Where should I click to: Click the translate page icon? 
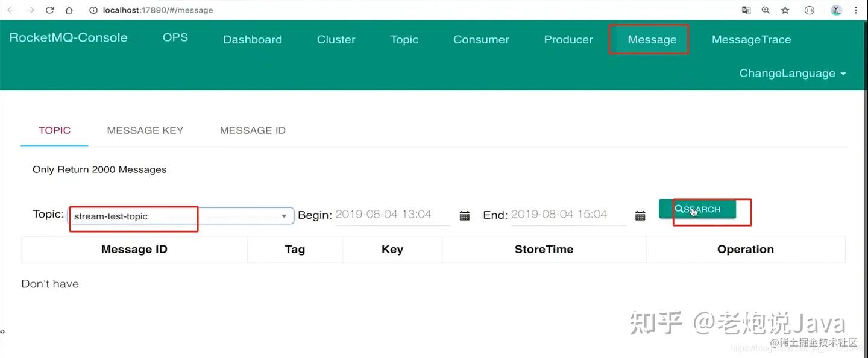(746, 10)
